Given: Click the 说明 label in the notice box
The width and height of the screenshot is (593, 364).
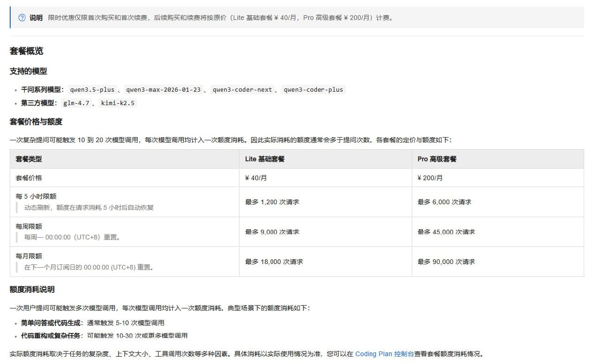Looking at the screenshot, I should [36, 18].
